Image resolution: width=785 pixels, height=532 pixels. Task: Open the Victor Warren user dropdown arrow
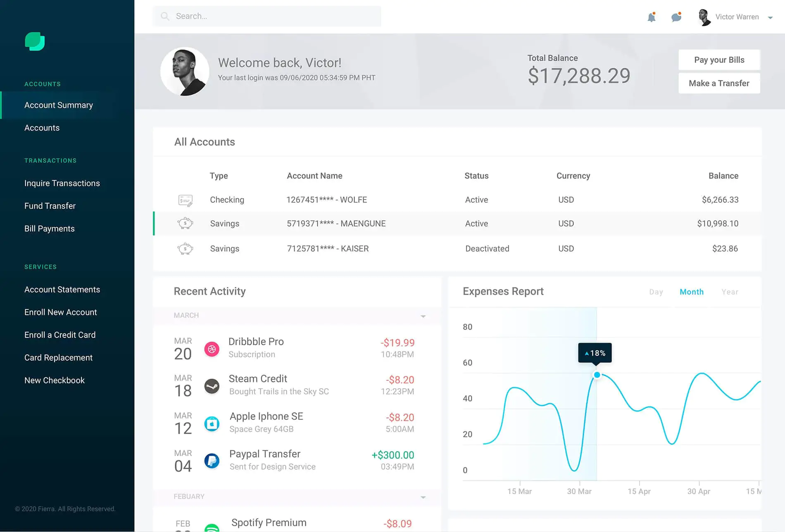[x=770, y=18]
